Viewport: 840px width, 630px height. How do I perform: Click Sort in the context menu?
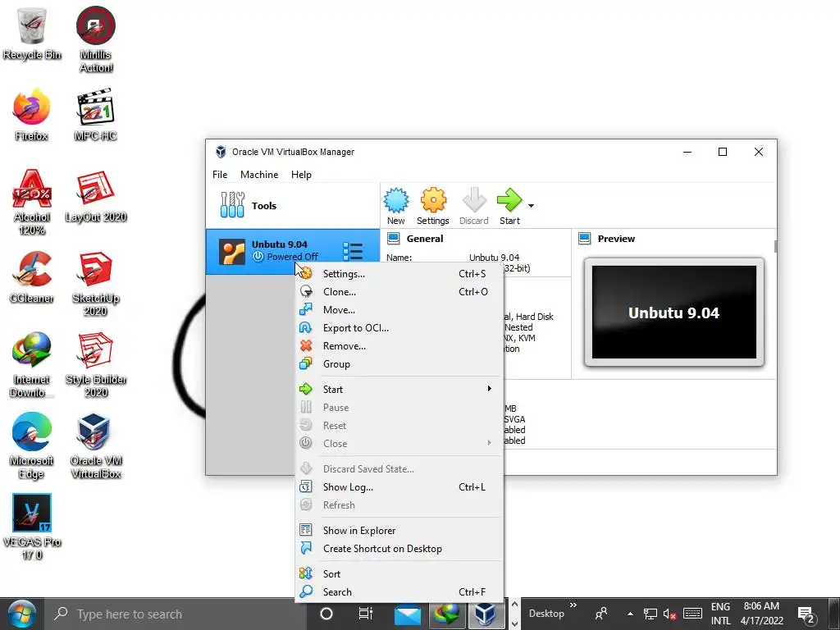click(x=399, y=573)
